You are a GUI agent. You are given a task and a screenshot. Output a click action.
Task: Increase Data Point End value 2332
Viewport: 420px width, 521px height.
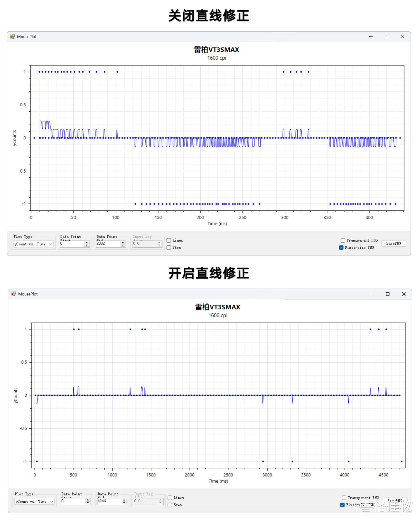123,242
